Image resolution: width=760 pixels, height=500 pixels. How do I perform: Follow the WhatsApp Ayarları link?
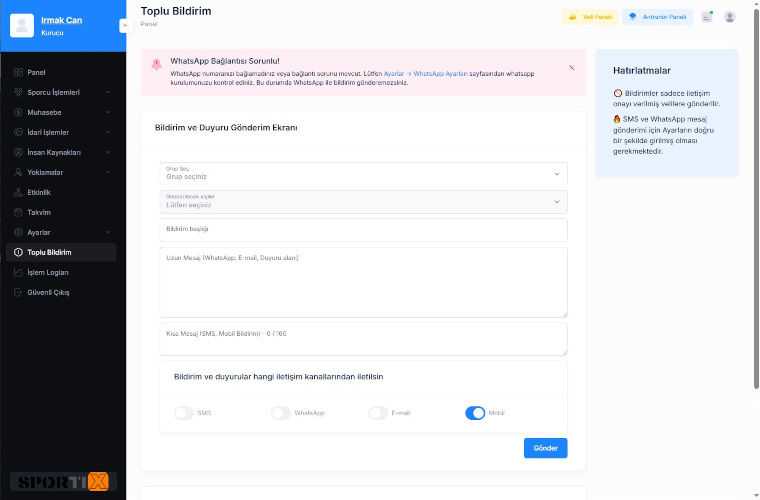click(441, 74)
